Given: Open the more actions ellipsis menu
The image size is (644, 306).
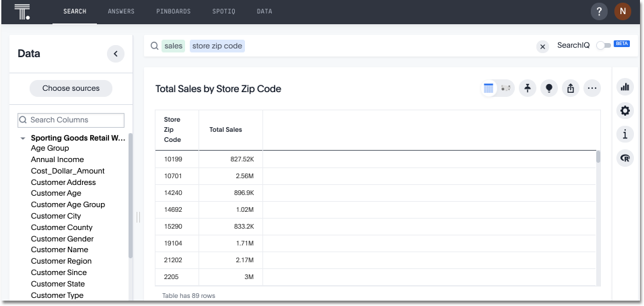Looking at the screenshot, I should coord(592,88).
